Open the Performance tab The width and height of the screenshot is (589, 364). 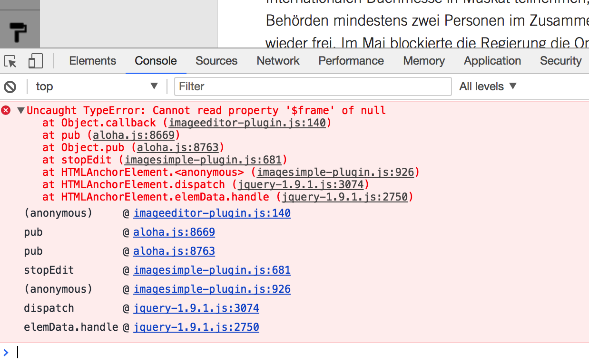tap(351, 61)
